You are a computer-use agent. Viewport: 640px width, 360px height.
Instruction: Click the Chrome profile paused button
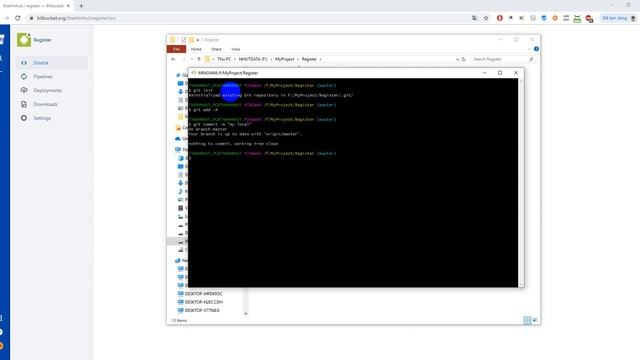[619, 18]
